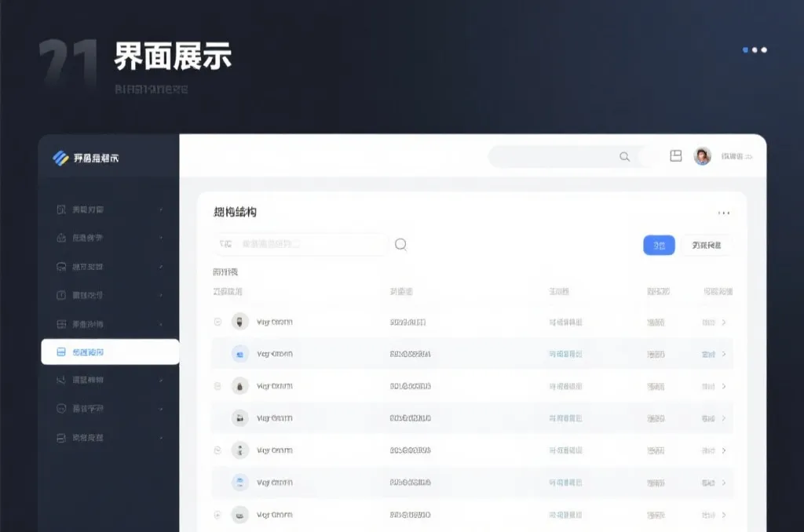
Task: Click the magnifier icon in the top search bar
Action: [624, 156]
